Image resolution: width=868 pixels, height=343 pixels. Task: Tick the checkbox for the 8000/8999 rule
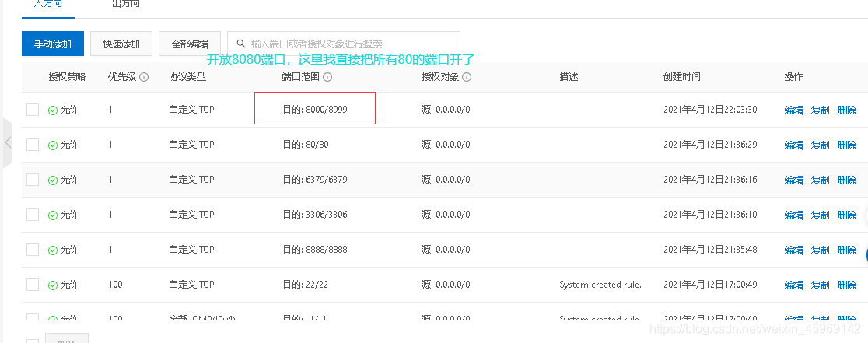33,110
